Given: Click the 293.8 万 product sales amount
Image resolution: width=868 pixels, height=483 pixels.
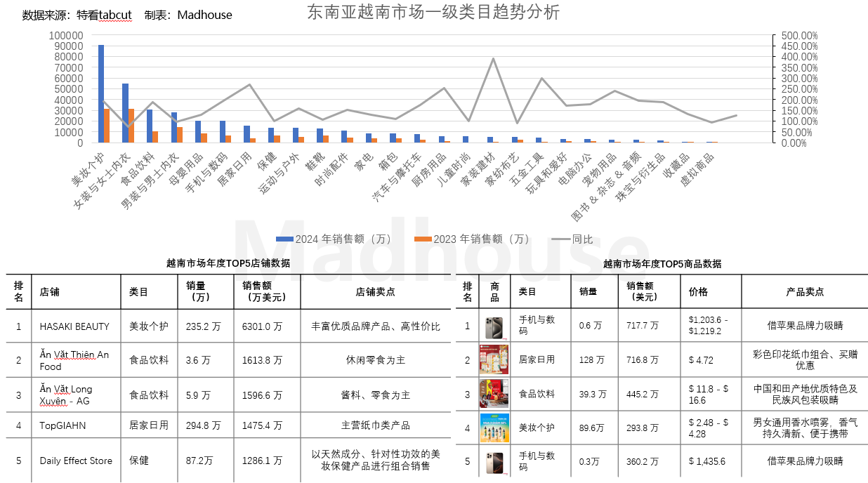Looking at the screenshot, I should coord(643,428).
